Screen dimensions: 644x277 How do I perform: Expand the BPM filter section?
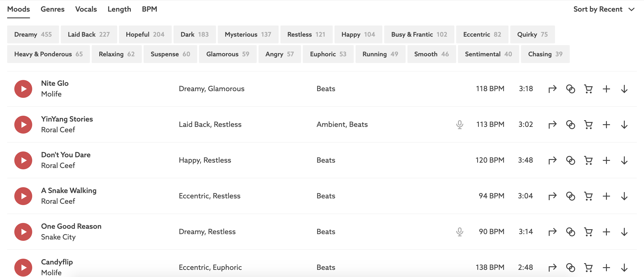pyautogui.click(x=150, y=9)
